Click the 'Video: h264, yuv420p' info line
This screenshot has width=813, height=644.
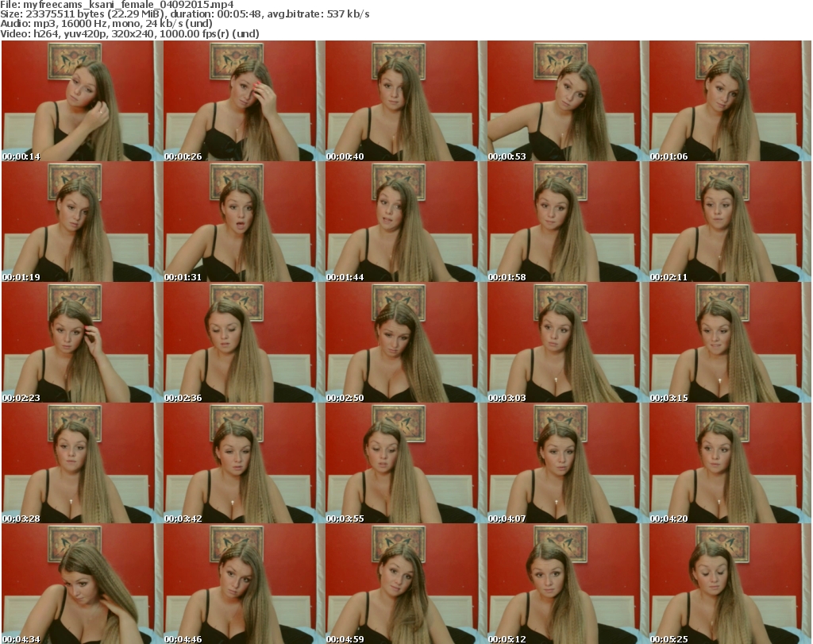pyautogui.click(x=129, y=33)
